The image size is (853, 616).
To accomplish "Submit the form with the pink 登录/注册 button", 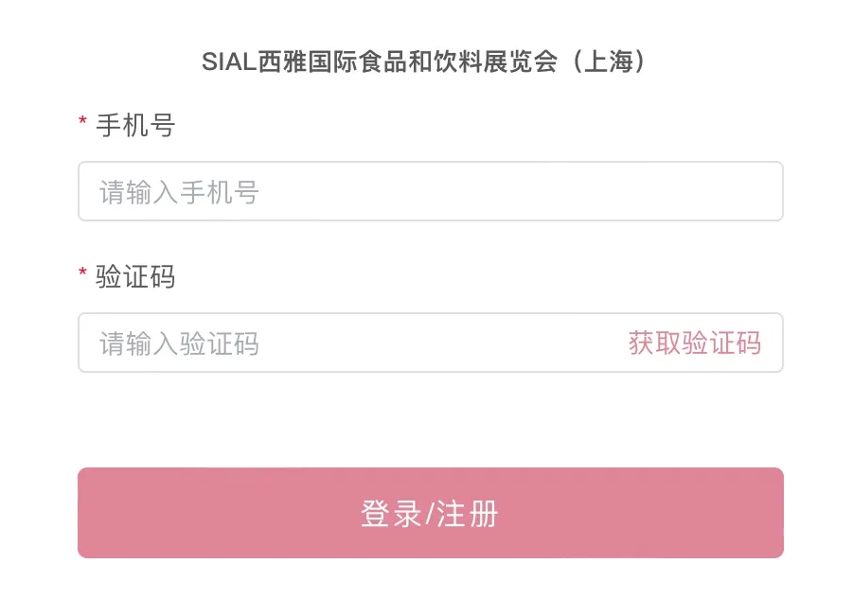I will click(430, 513).
